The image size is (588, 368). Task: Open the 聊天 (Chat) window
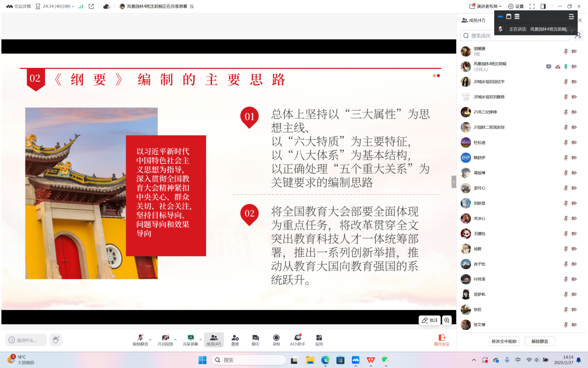tap(255, 340)
